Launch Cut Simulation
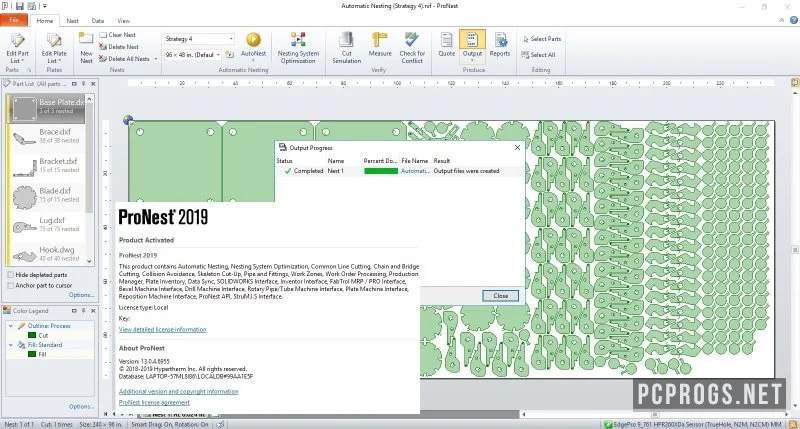 pyautogui.click(x=346, y=48)
